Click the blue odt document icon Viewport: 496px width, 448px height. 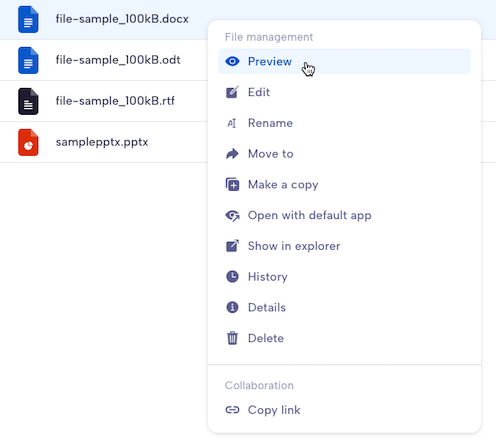[x=28, y=60]
